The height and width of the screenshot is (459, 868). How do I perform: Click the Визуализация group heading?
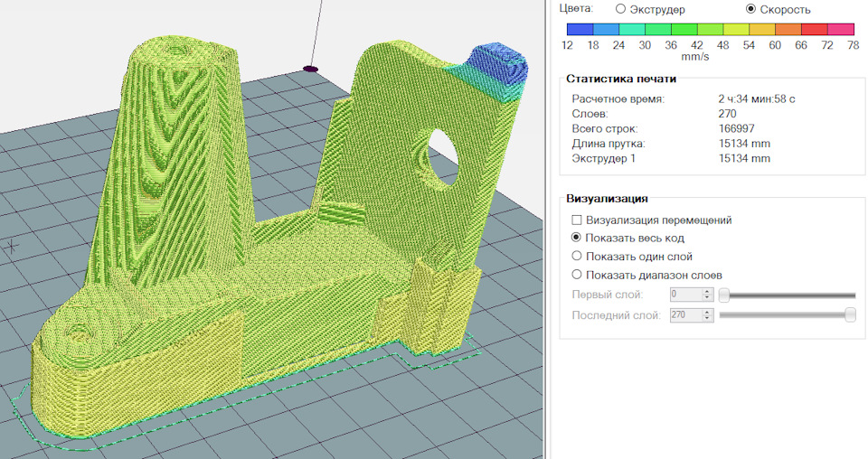point(607,199)
